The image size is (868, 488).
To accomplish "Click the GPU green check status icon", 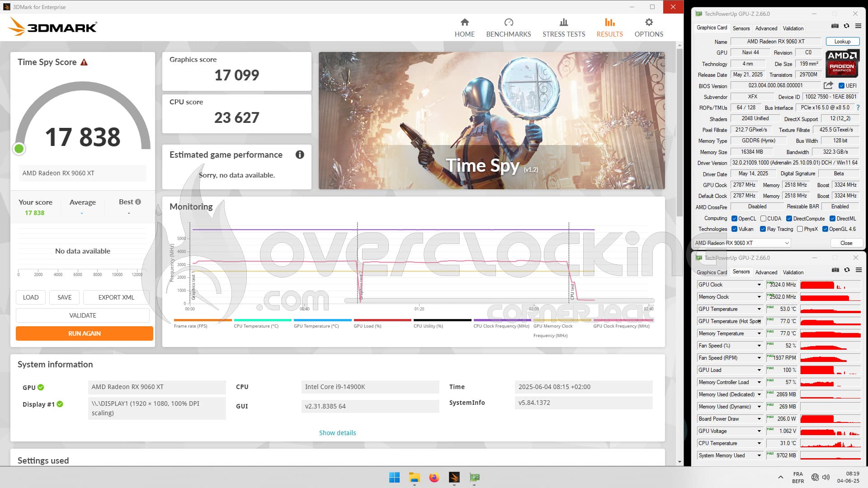I will pos(41,387).
